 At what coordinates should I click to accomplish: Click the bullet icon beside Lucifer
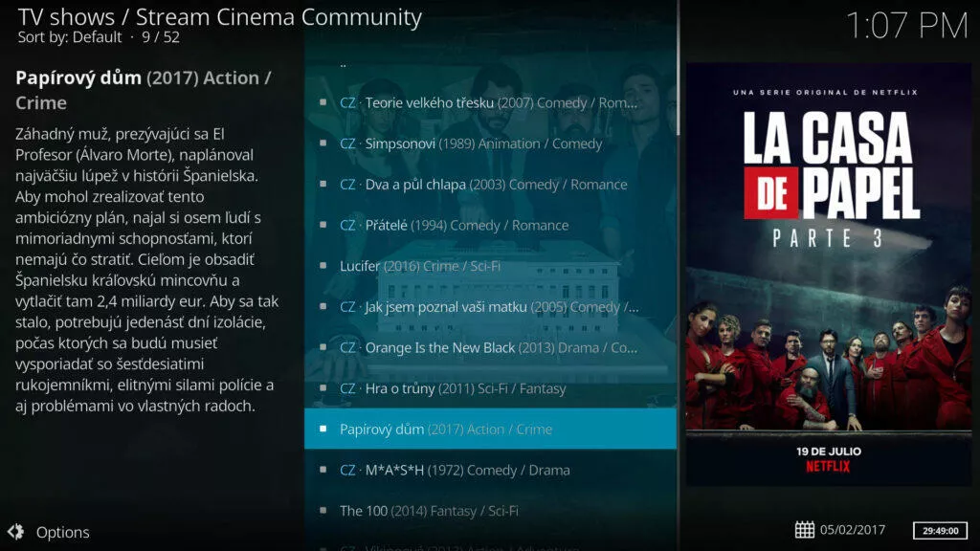point(323,266)
